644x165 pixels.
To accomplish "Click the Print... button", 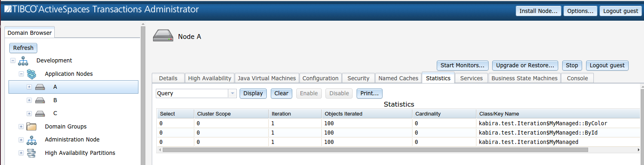I will (x=370, y=93).
